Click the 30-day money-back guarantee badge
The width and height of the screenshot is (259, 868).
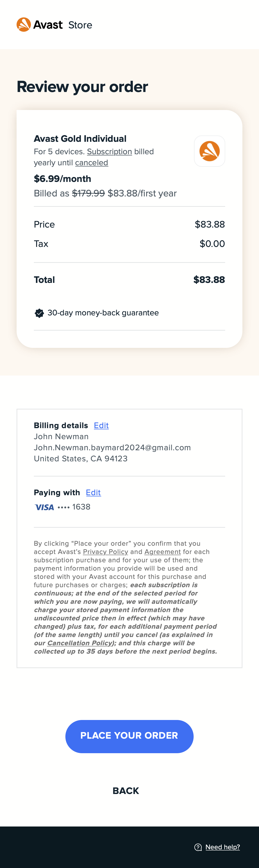click(x=39, y=313)
